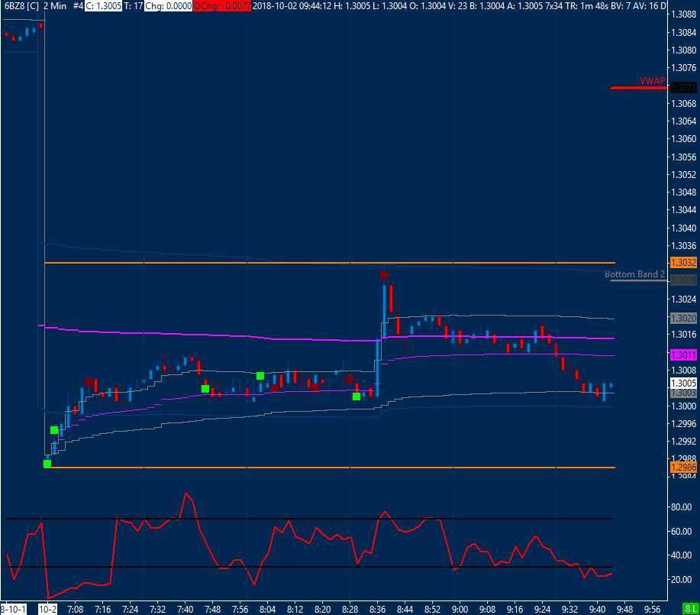The image size is (700, 615).
Task: Click the 1.3088 price scale value
Action: 683,15
